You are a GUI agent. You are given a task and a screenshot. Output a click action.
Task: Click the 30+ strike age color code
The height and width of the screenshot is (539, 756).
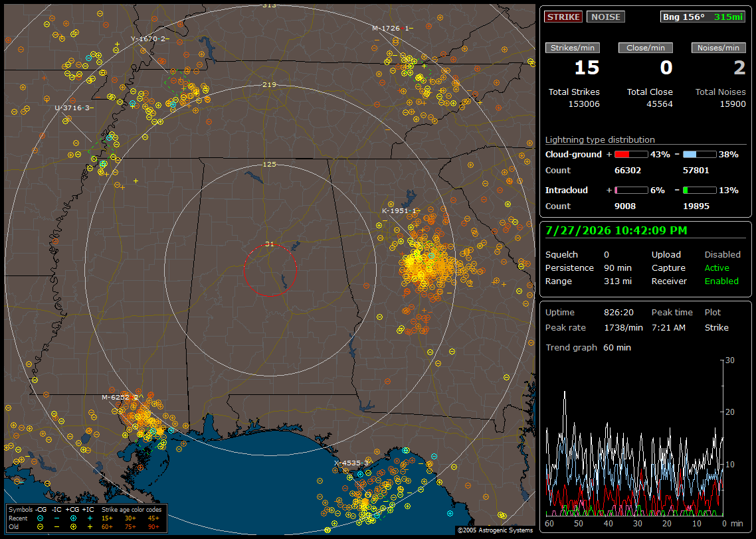pos(130,518)
